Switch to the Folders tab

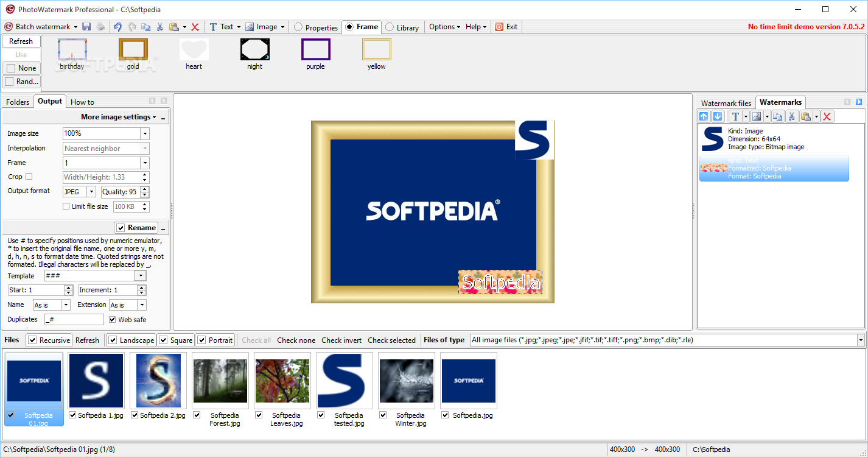tap(18, 102)
